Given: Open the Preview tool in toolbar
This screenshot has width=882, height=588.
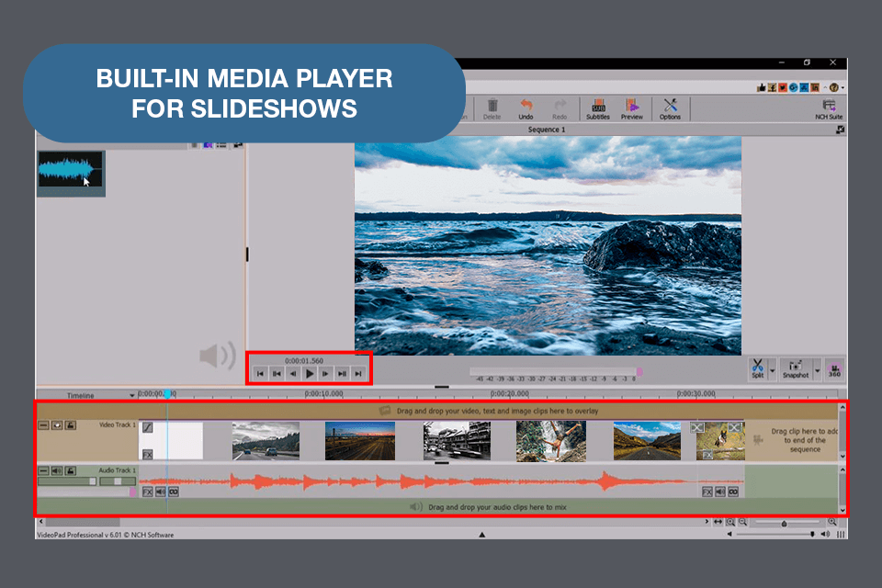Looking at the screenshot, I should tap(632, 108).
